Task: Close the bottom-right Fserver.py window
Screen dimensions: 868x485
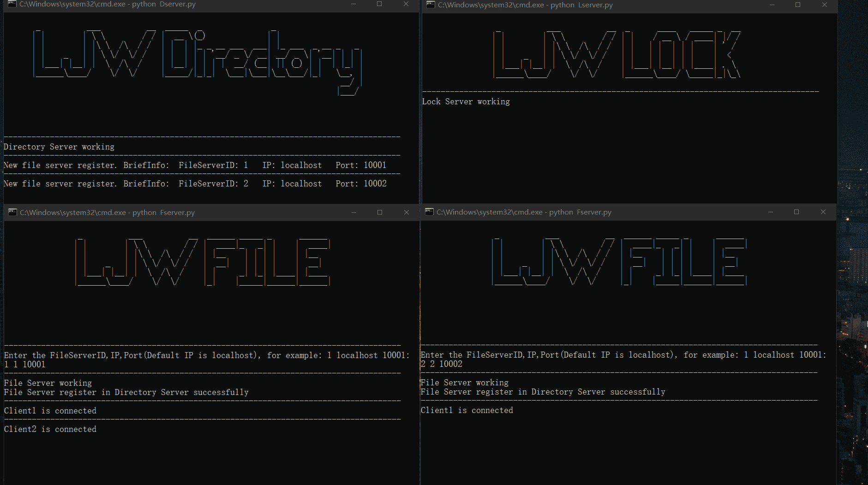Action: pyautogui.click(x=823, y=212)
